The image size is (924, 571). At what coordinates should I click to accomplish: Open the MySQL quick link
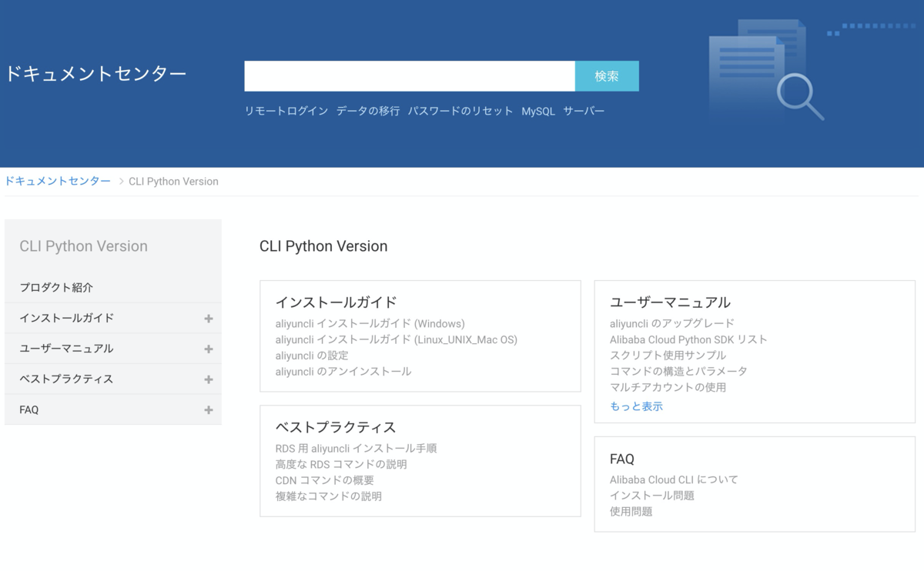(x=538, y=110)
